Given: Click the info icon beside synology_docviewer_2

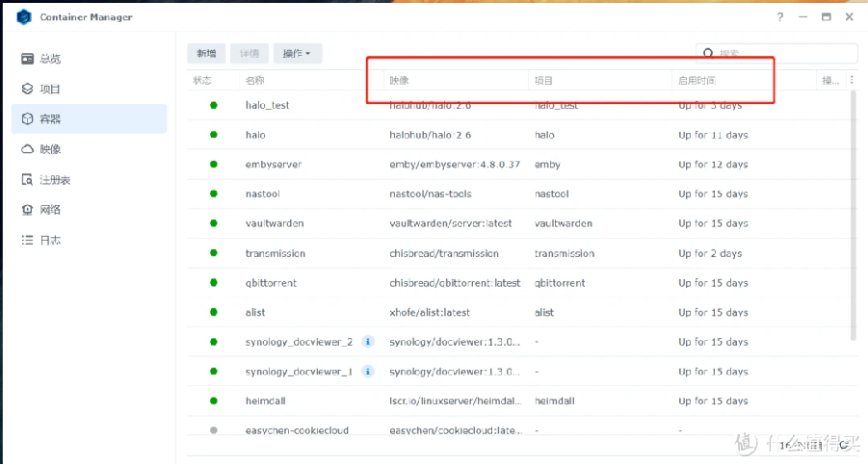Looking at the screenshot, I should tap(367, 342).
